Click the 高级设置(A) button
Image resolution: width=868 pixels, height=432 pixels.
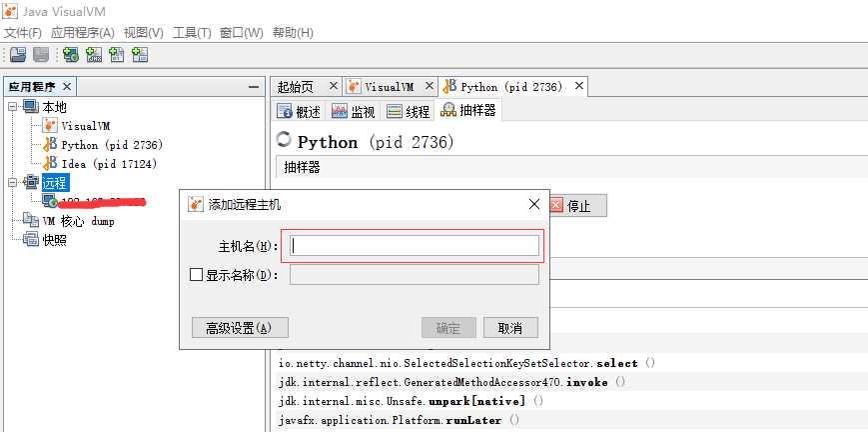coord(240,328)
